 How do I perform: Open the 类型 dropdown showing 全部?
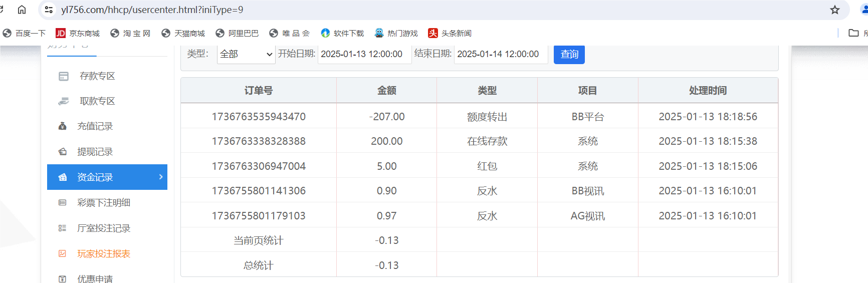[246, 54]
